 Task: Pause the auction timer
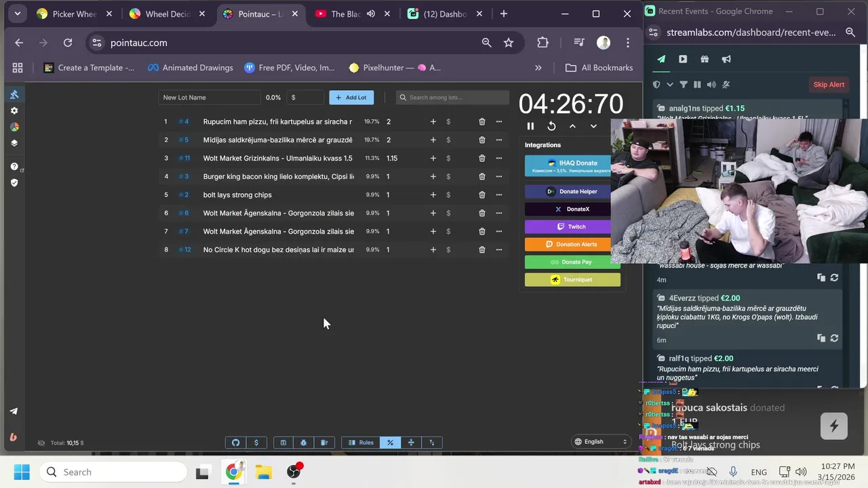pyautogui.click(x=530, y=126)
